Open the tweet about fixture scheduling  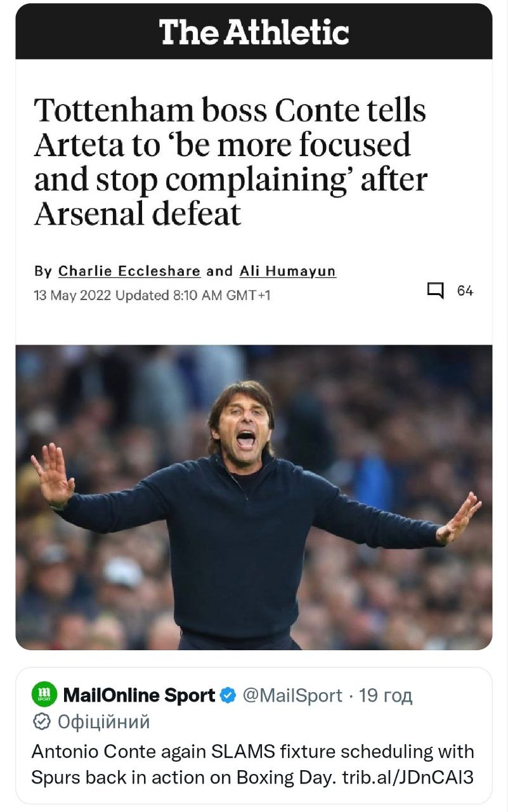pos(252,764)
